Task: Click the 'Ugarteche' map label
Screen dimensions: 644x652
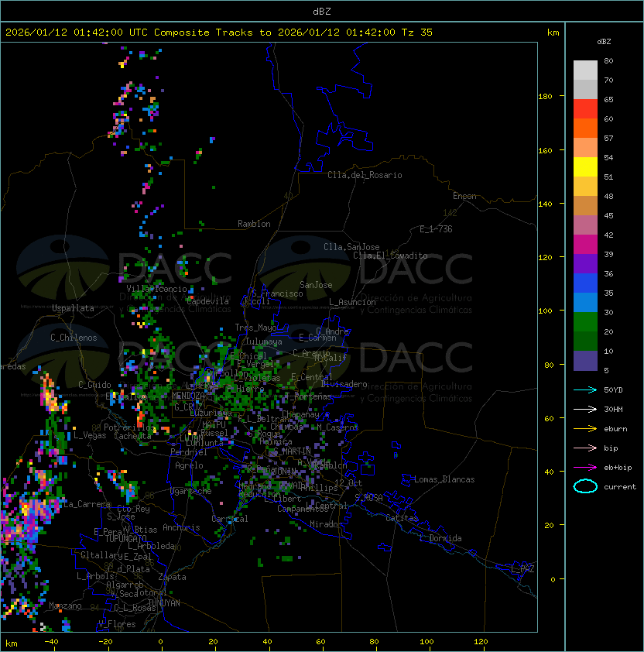Action: (x=191, y=491)
